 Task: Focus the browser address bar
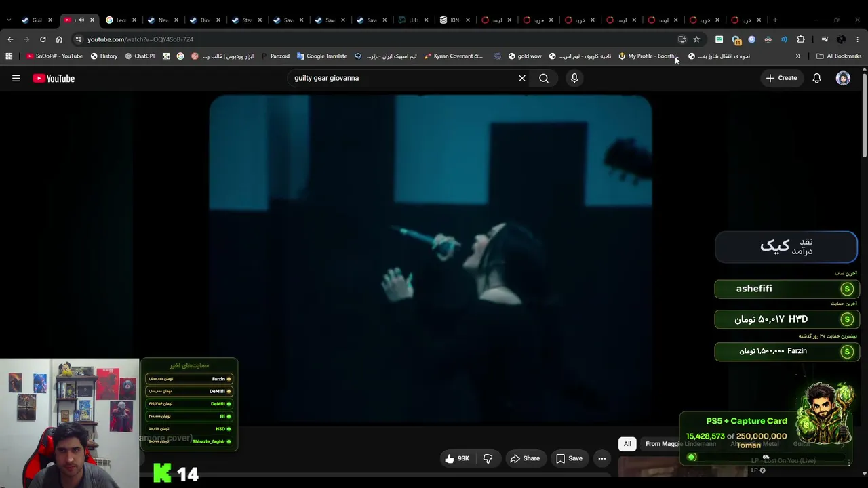click(380, 39)
